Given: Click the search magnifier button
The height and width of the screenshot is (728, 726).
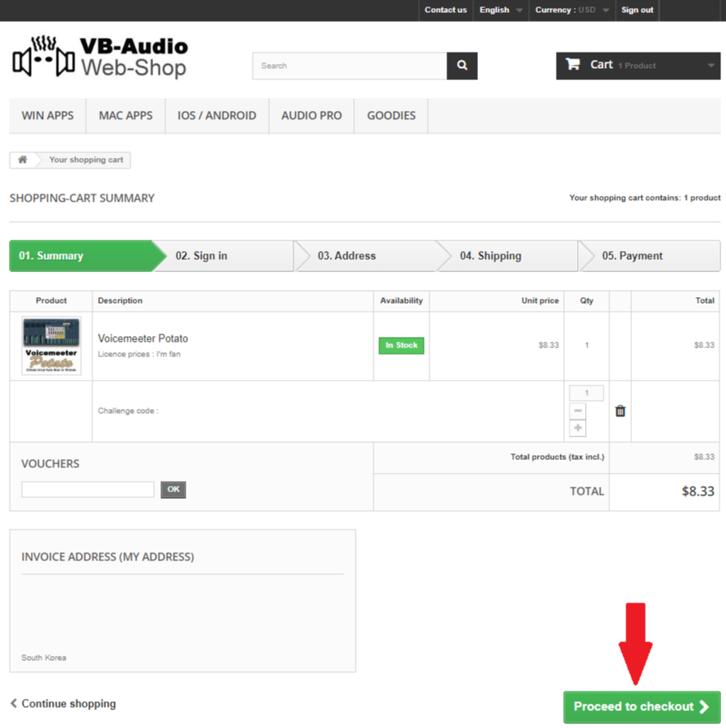Looking at the screenshot, I should click(x=462, y=66).
